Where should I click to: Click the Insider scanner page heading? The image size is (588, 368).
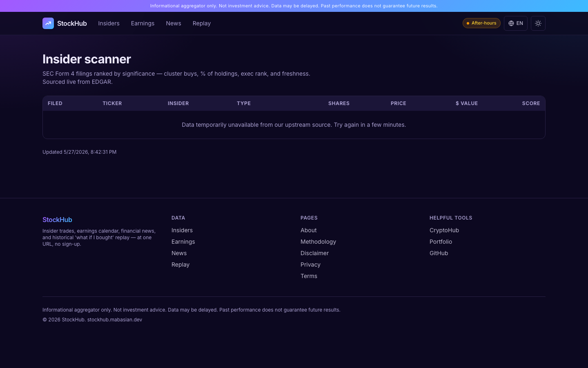click(x=87, y=59)
